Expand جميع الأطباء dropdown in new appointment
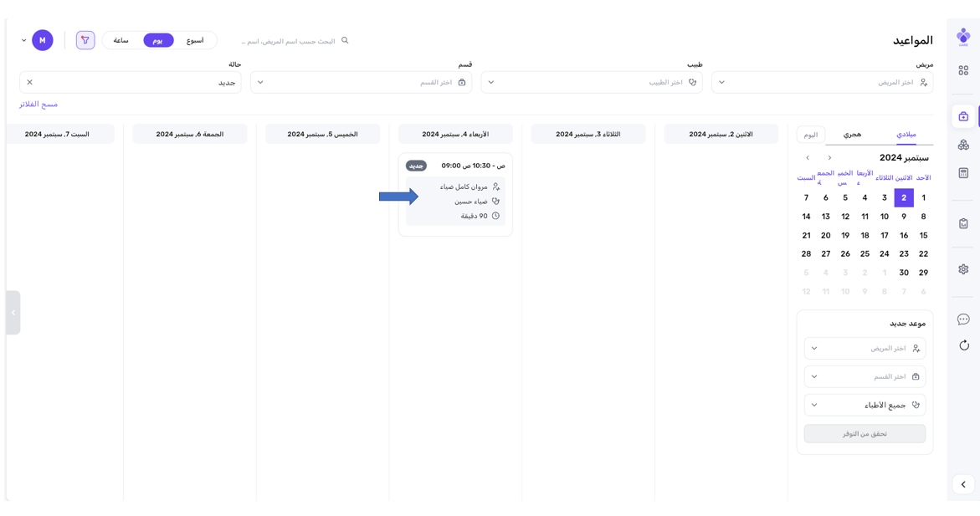 tap(865, 405)
